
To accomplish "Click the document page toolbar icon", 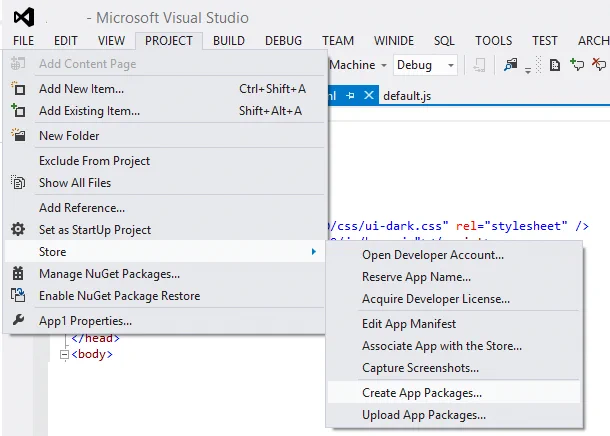I will pos(555,65).
